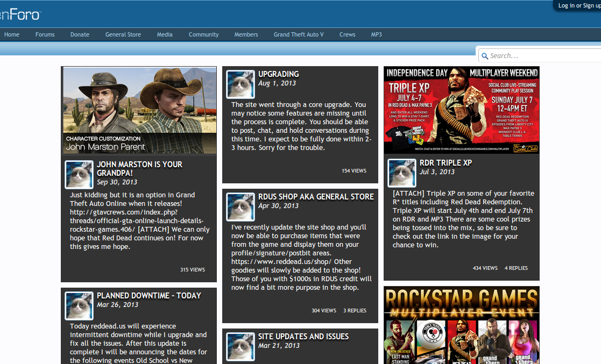Switch to the Media tab
Image resolution: width=601 pixels, height=364 pixels.
pos(165,34)
